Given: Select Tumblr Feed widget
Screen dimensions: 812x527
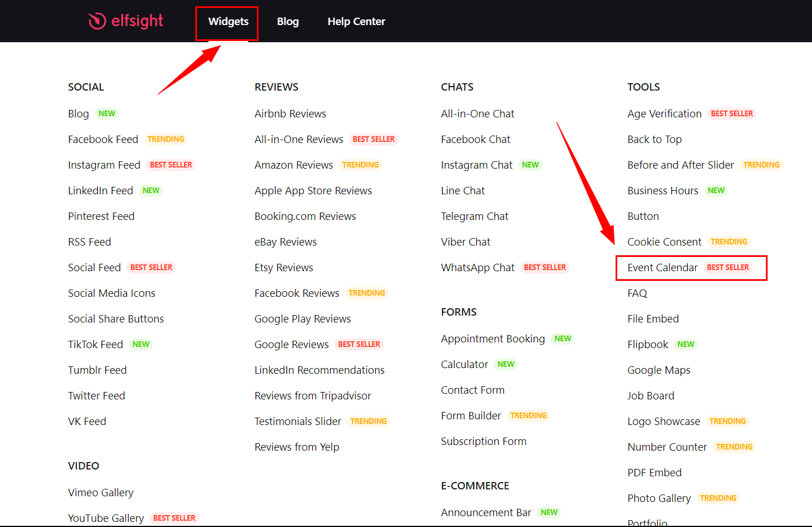Looking at the screenshot, I should coord(97,370).
